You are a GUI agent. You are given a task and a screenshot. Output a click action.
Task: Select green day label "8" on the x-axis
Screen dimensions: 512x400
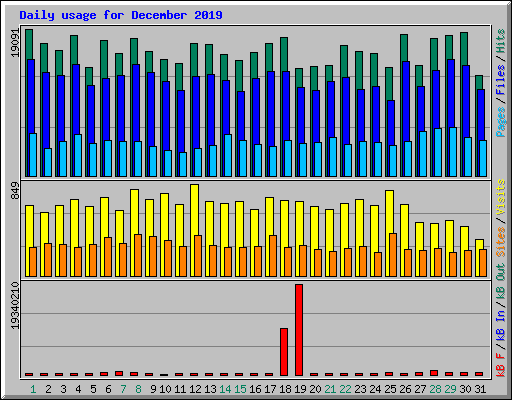pyautogui.click(x=138, y=389)
